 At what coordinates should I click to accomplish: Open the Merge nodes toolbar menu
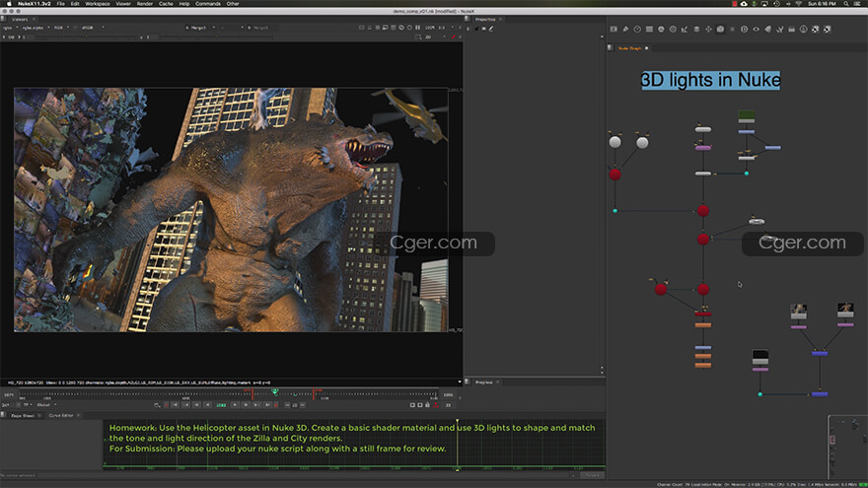pos(696,30)
